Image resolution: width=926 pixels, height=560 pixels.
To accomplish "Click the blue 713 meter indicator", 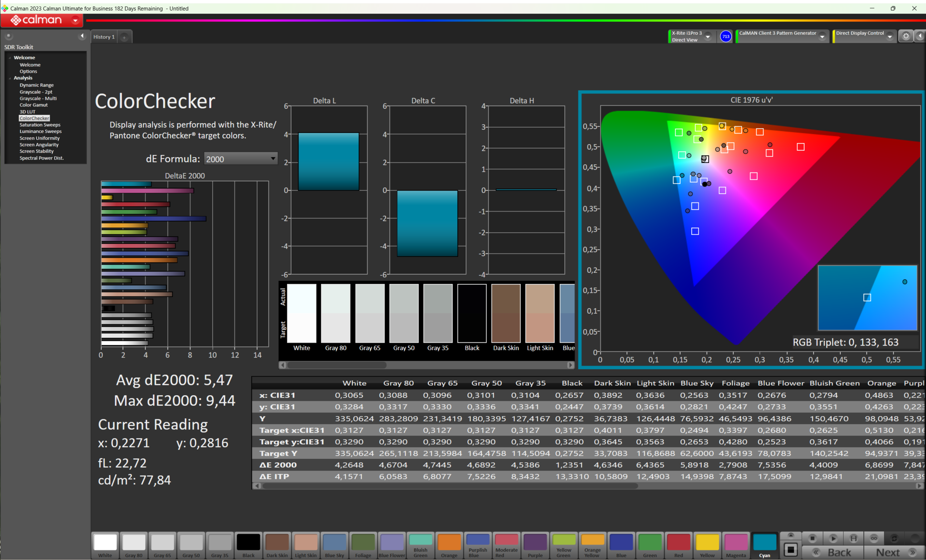I will click(x=725, y=37).
